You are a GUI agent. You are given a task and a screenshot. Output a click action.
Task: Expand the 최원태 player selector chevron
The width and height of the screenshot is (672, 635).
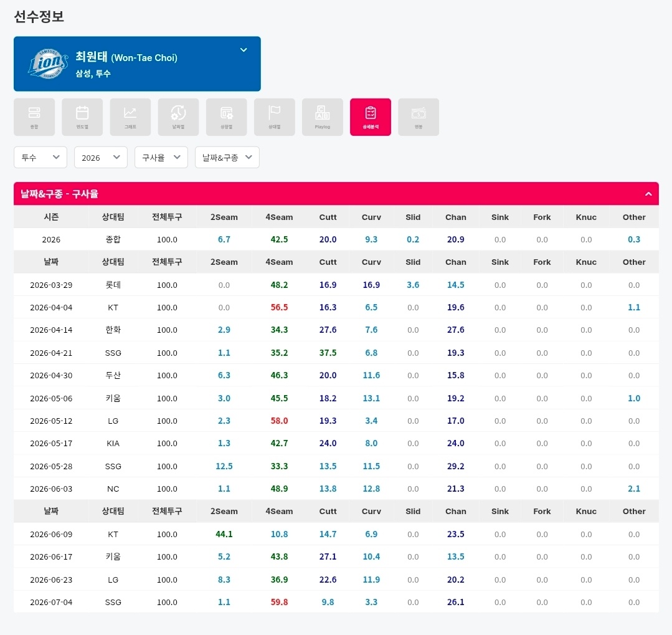coord(244,50)
